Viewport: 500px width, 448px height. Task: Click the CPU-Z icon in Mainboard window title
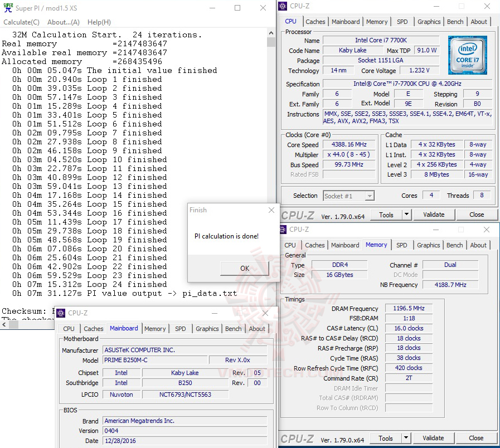(61, 313)
